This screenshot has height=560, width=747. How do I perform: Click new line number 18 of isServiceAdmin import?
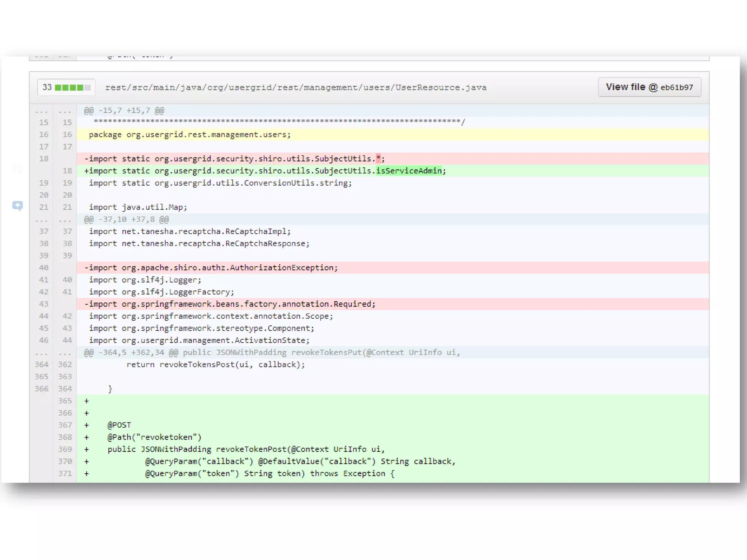coord(67,171)
